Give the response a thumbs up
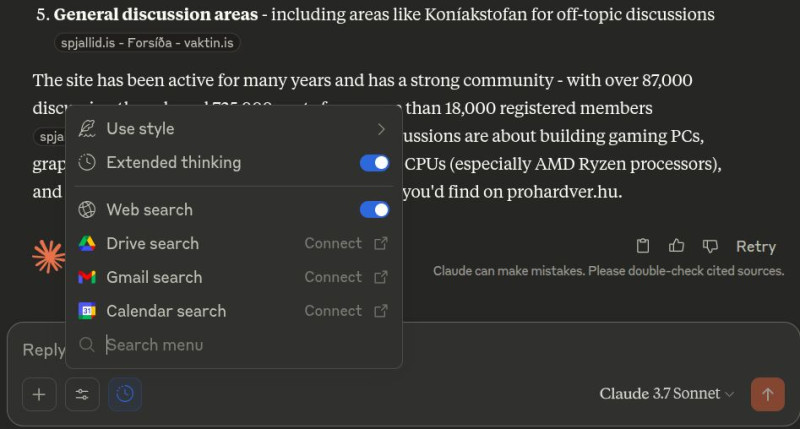This screenshot has width=800, height=429. (677, 246)
